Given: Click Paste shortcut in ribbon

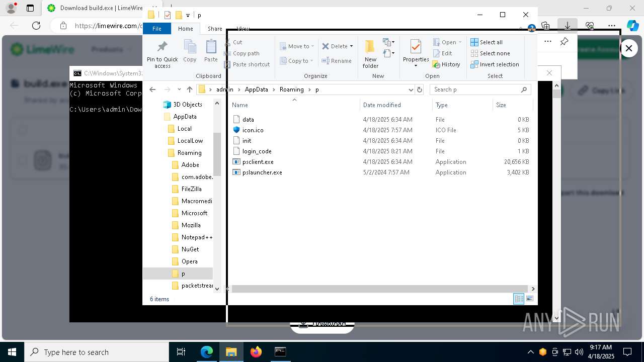Looking at the screenshot, I should point(247,64).
